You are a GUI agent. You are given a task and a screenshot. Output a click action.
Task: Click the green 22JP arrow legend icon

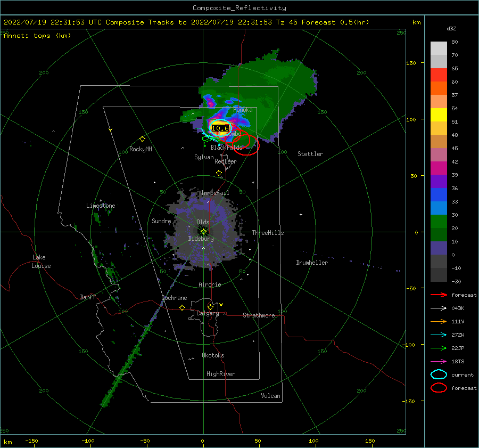(x=439, y=348)
